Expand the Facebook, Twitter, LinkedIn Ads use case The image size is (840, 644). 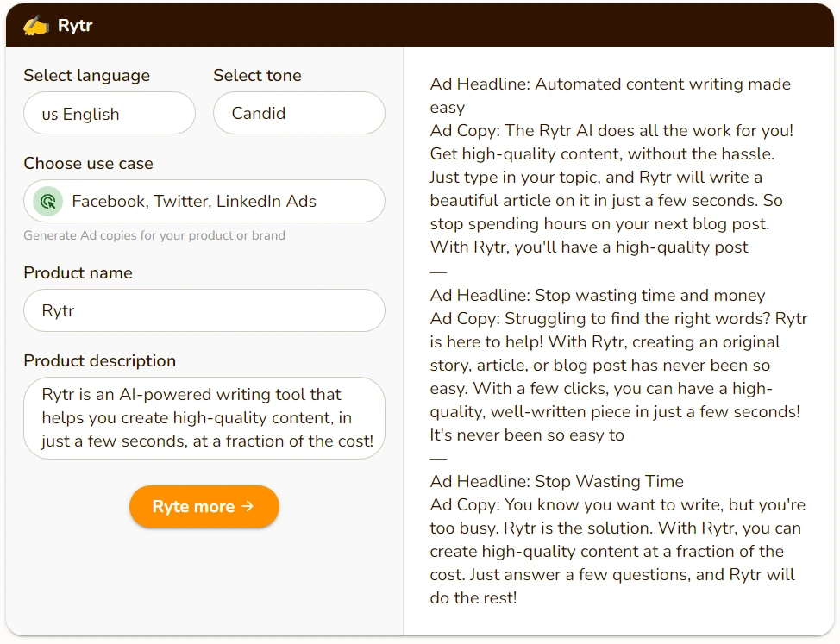(x=204, y=202)
